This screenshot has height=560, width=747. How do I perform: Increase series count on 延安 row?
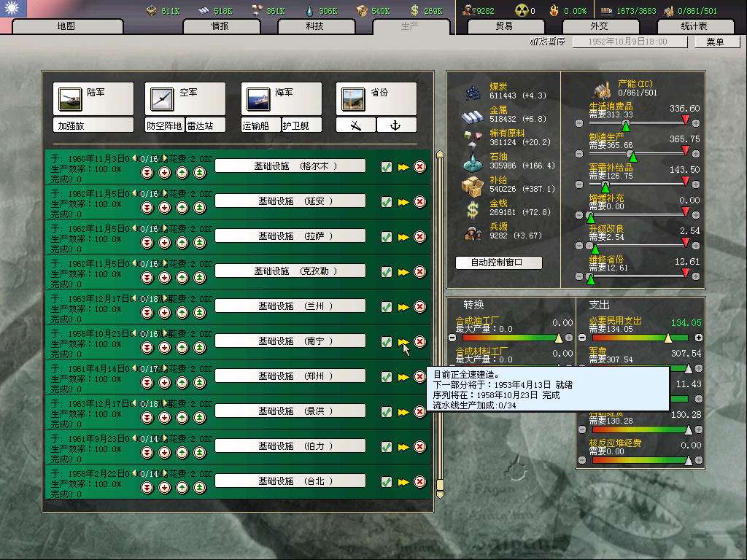pyautogui.click(x=166, y=193)
